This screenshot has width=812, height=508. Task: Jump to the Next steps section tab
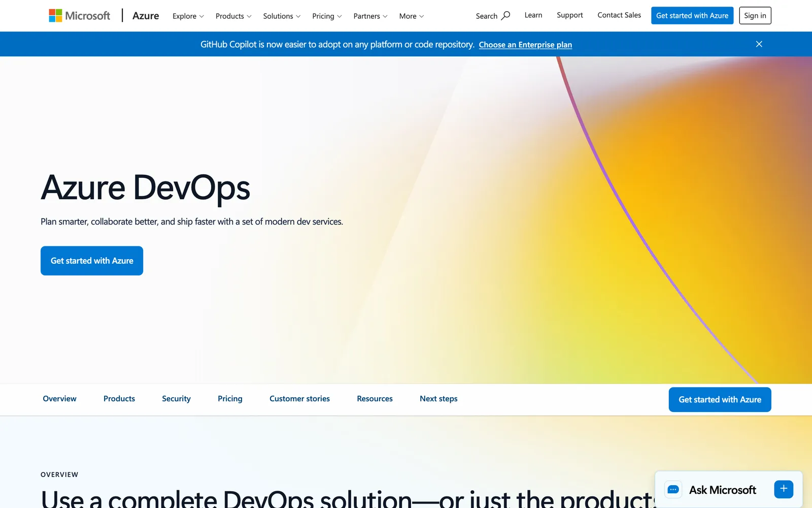click(x=438, y=399)
